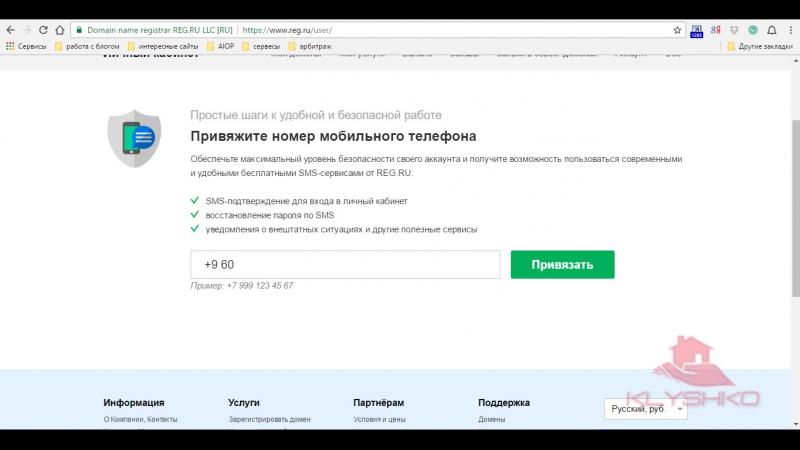This screenshot has width=800, height=450.
Task: Open the Сервисы apps shortcut
Action: [26, 46]
